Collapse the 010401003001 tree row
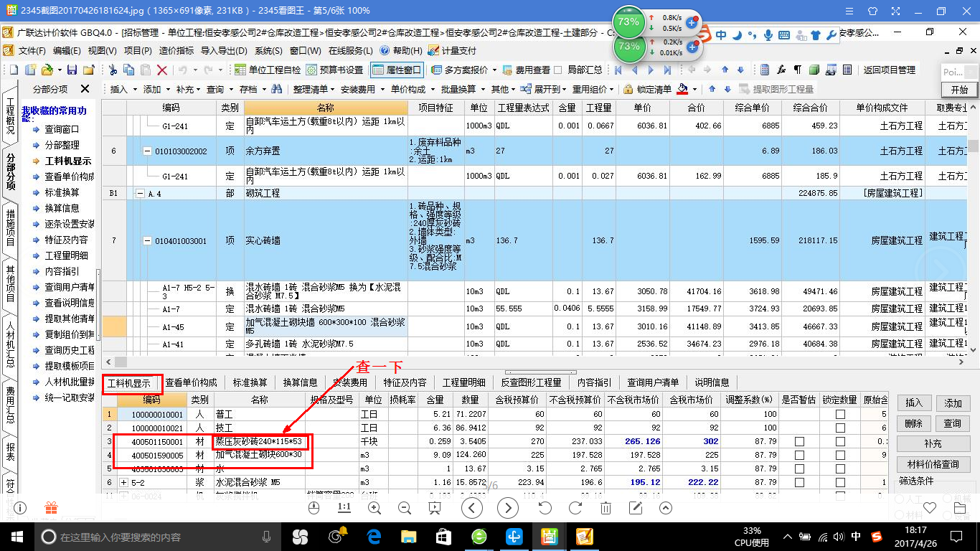 point(148,241)
